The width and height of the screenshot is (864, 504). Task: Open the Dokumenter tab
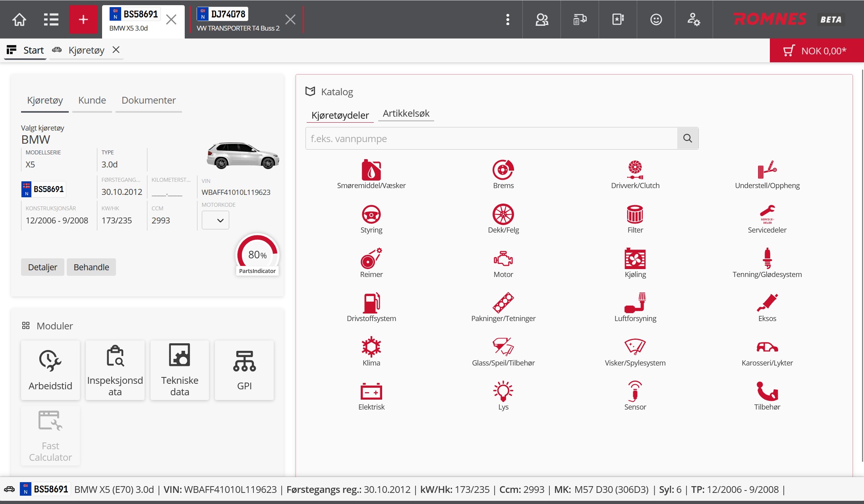[149, 100]
